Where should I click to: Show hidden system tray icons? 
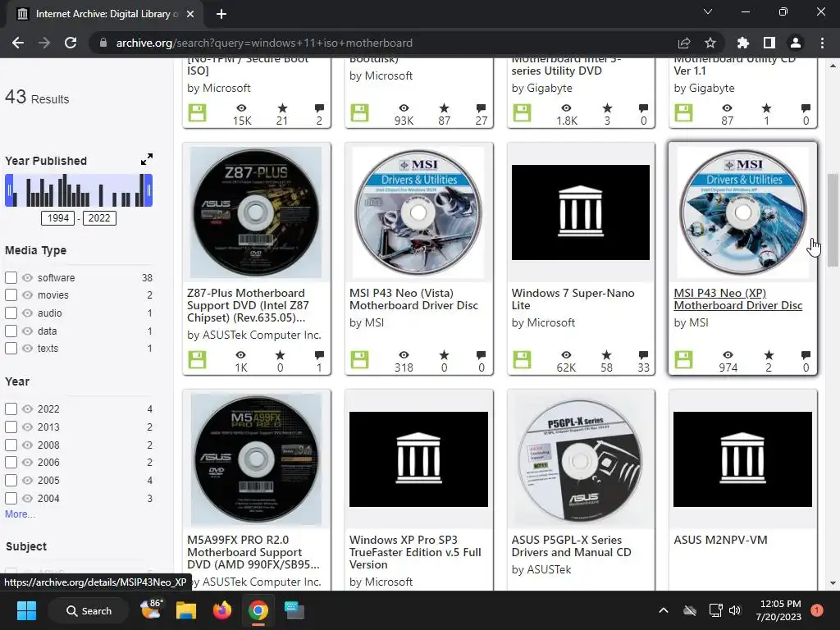tap(663, 610)
